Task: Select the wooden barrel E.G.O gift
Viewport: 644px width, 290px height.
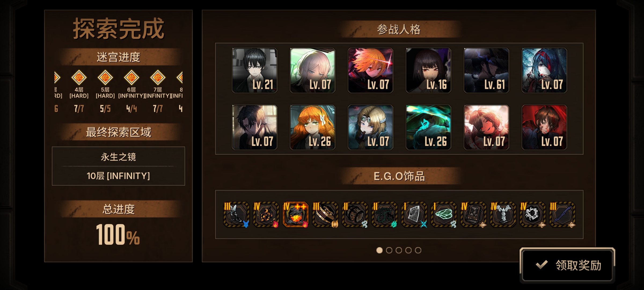Action: [355, 215]
